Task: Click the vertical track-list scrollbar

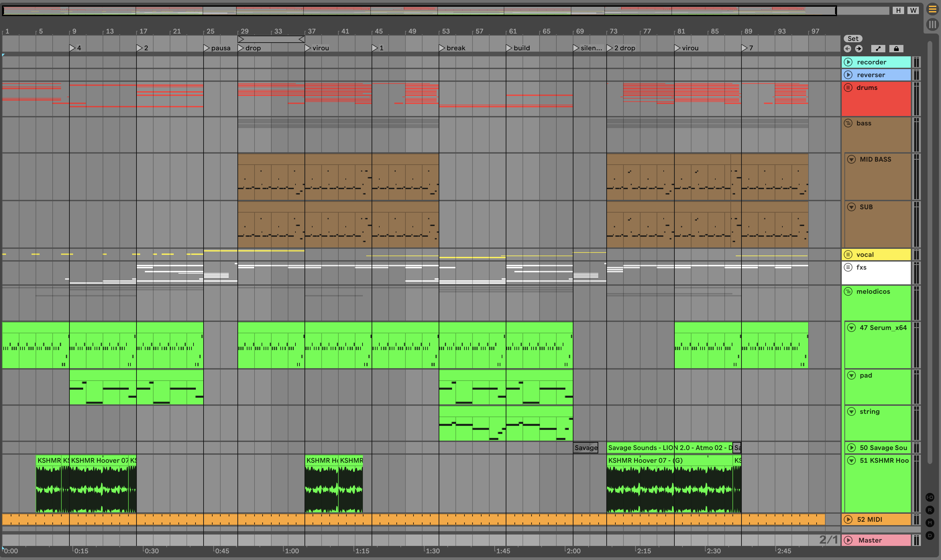Action: point(930,253)
